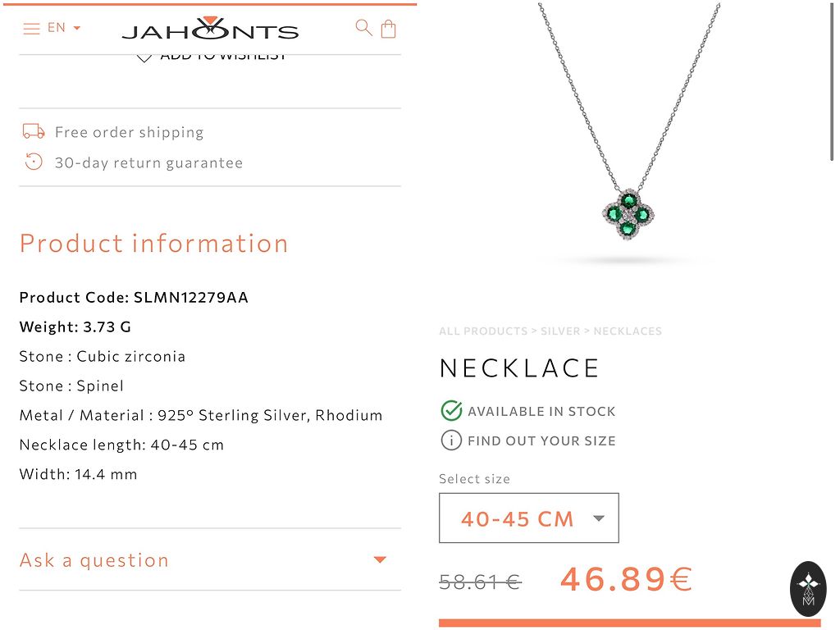Click the free shipping truck icon
This screenshot has width=840, height=630.
click(34, 131)
